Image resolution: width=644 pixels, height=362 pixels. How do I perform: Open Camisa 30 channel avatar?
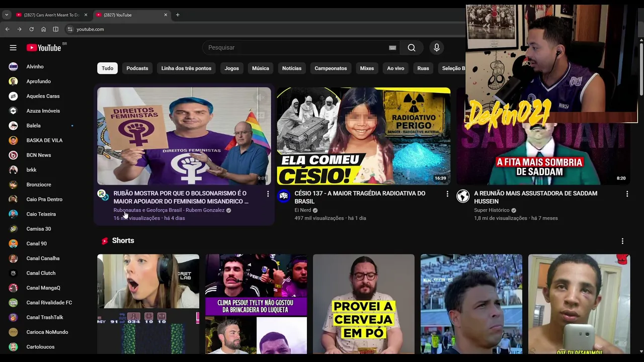point(14,229)
